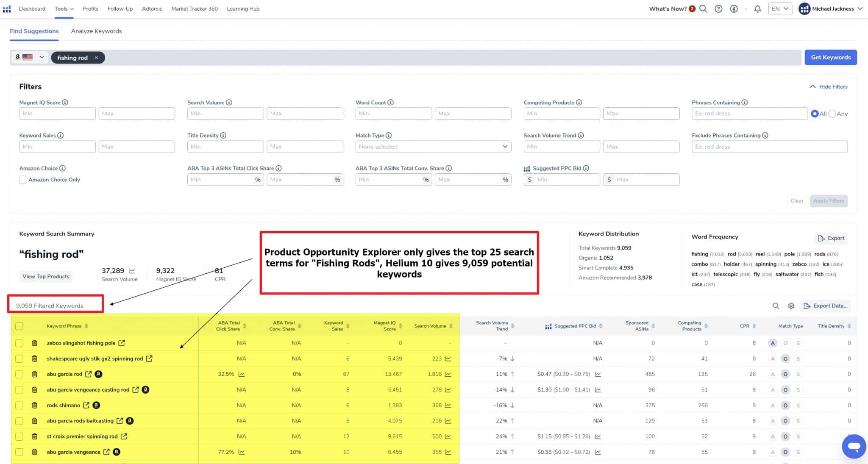This screenshot has width=868, height=464.
Task: Show info for Suggested PPC Bid filter
Action: pos(586,168)
